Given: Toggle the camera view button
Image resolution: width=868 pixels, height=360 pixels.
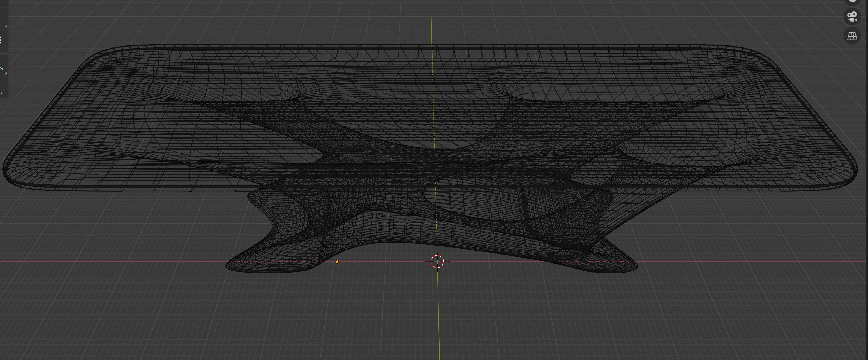Looking at the screenshot, I should tap(852, 16).
